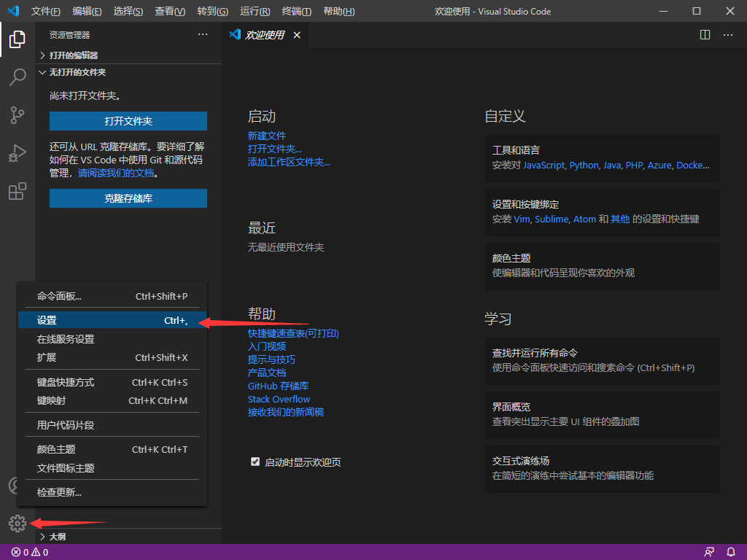Viewport: 747px width, 560px height.
Task: Collapse the 无打开的文件夹 section
Action: click(x=128, y=72)
